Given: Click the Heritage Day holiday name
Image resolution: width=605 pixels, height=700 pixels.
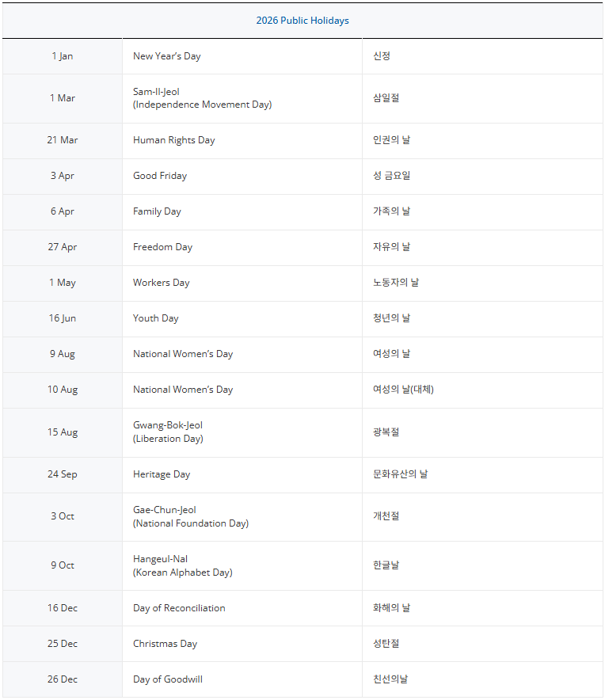Looking at the screenshot, I should tap(162, 474).
